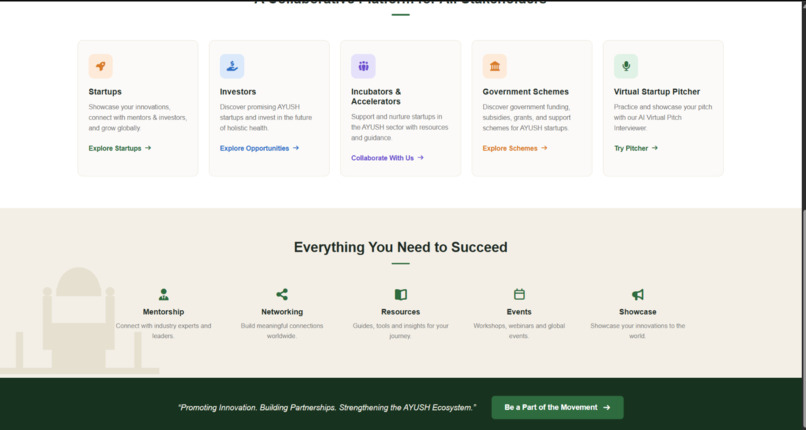The height and width of the screenshot is (430, 806).
Task: Click arrow next to Try Pitcher
Action: pos(654,148)
